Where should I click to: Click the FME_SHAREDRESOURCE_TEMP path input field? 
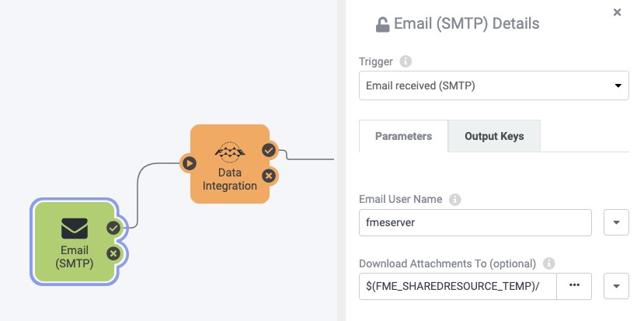[x=458, y=286]
